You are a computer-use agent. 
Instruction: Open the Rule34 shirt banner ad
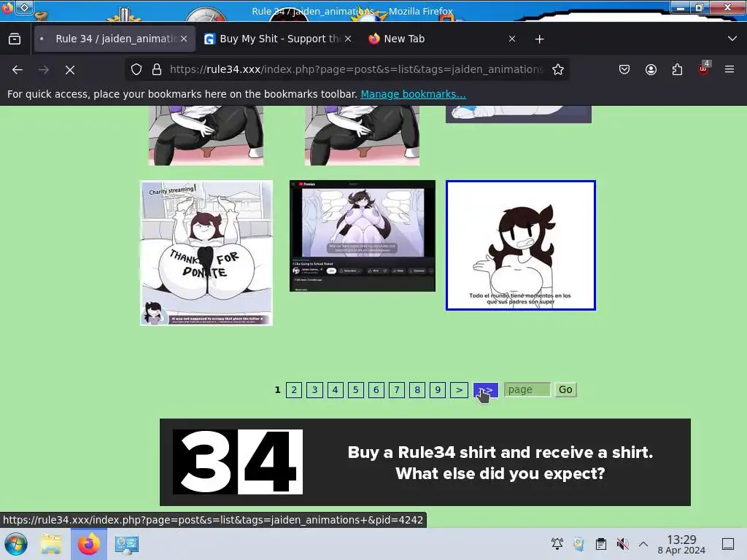(425, 462)
